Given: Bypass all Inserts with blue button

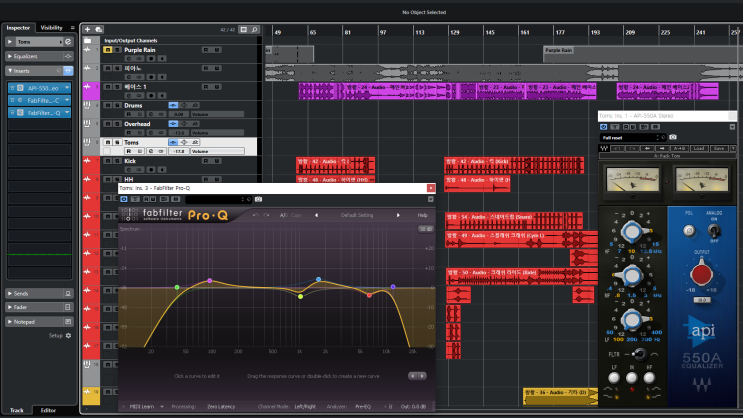Looking at the screenshot, I should coord(68,71).
